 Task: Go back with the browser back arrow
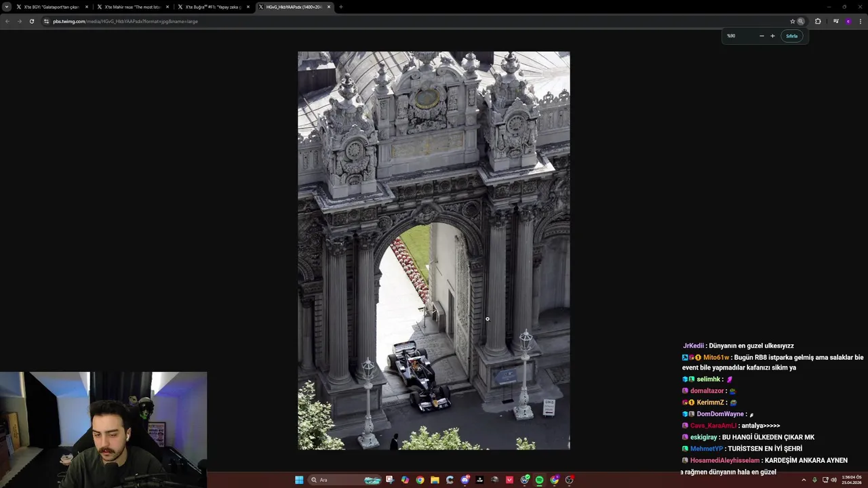(x=7, y=21)
